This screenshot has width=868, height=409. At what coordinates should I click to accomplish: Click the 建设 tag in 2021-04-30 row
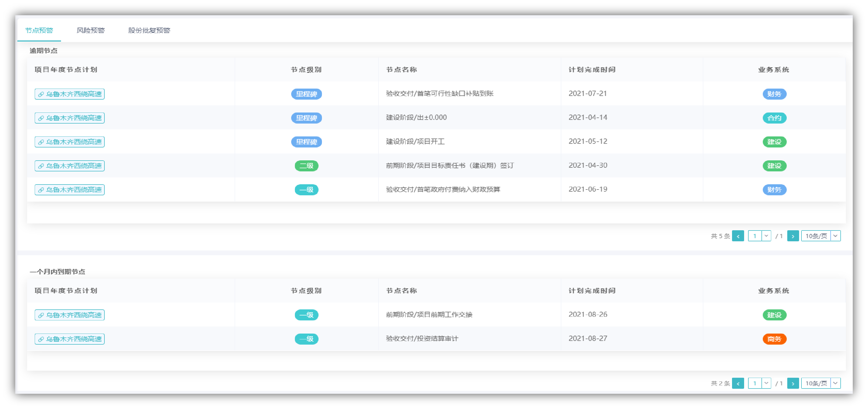click(774, 166)
